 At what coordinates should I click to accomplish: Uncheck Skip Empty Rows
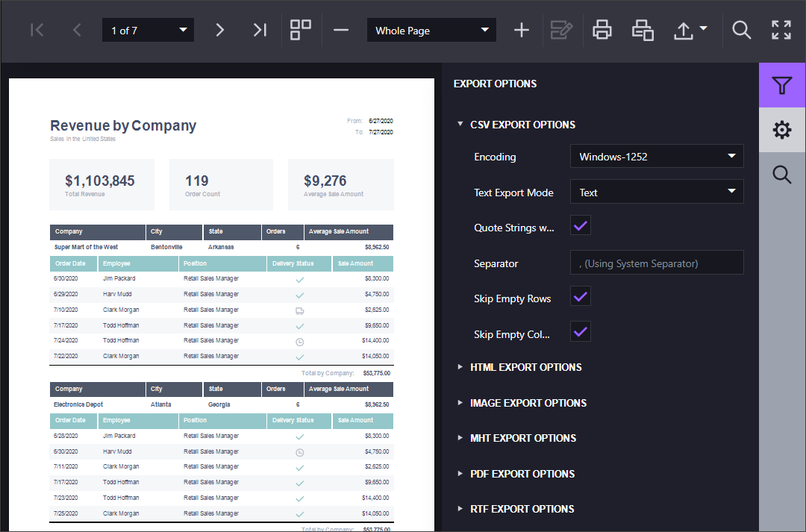tap(581, 296)
